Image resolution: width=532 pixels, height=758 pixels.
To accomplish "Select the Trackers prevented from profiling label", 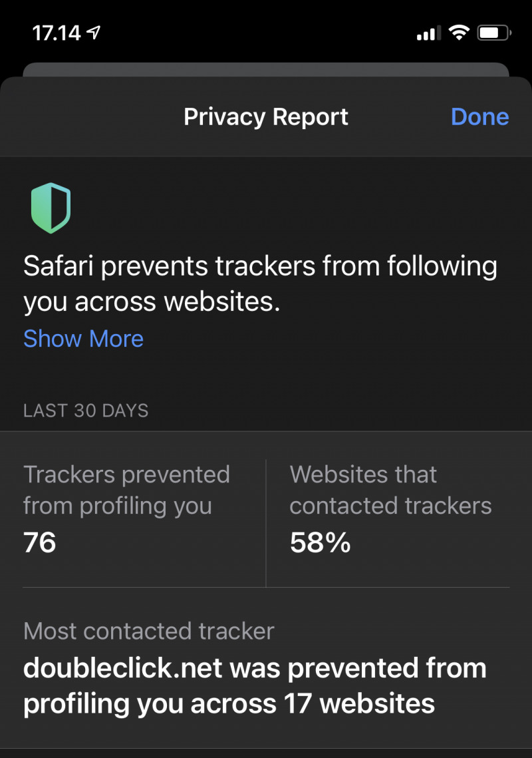I will 126,490.
